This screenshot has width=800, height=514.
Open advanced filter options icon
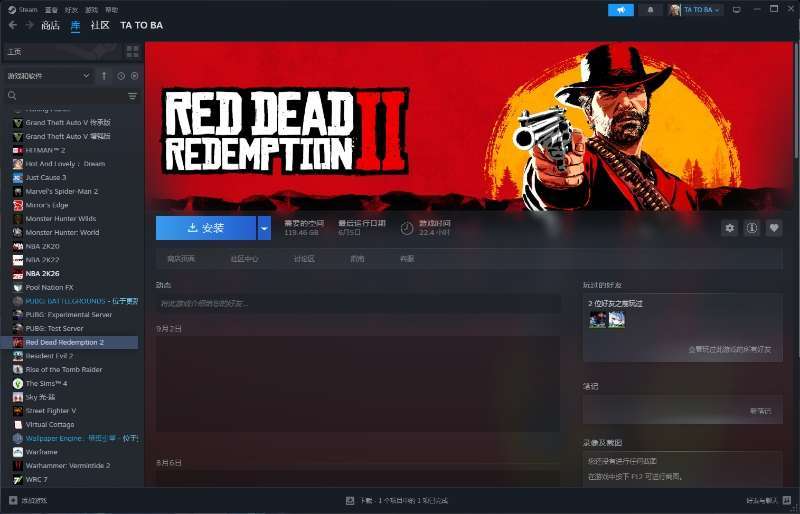(x=133, y=96)
